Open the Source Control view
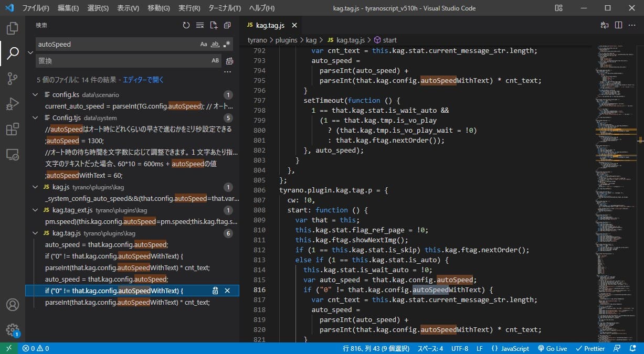Viewport: 644px width, 354px height. pyautogui.click(x=13, y=79)
